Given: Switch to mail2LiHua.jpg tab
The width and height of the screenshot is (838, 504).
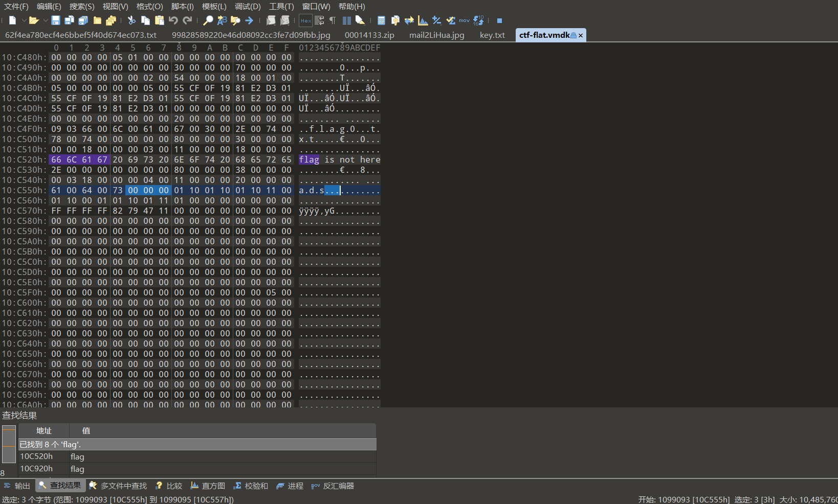Looking at the screenshot, I should point(437,35).
